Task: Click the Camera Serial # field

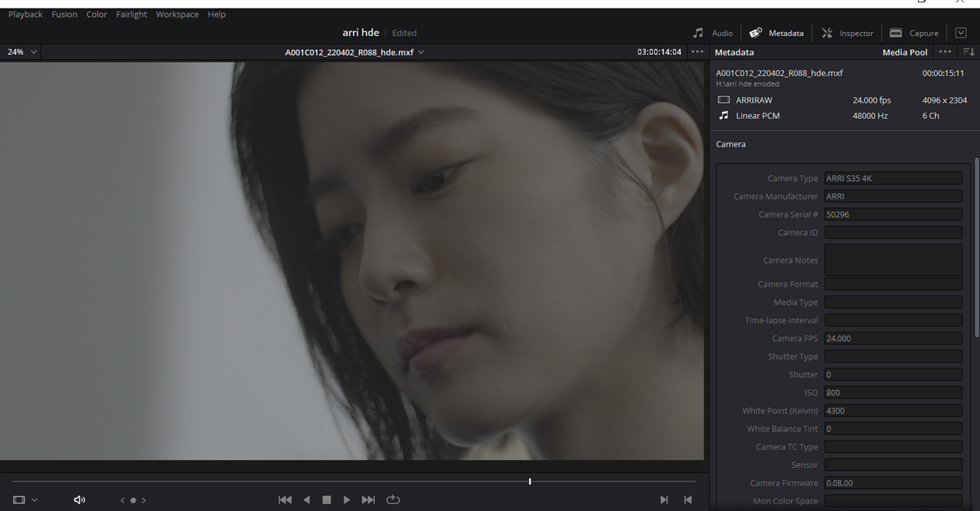Action: (x=893, y=215)
